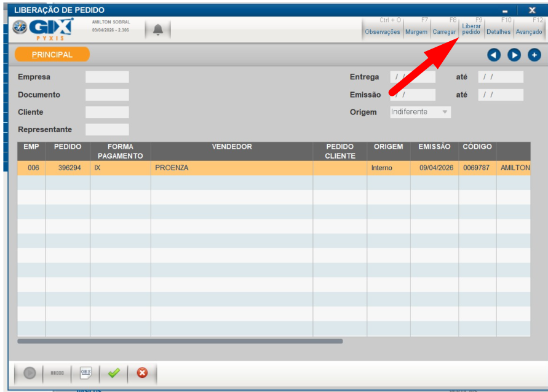Expand the Origem dropdown
The image size is (548, 392).
443,112
